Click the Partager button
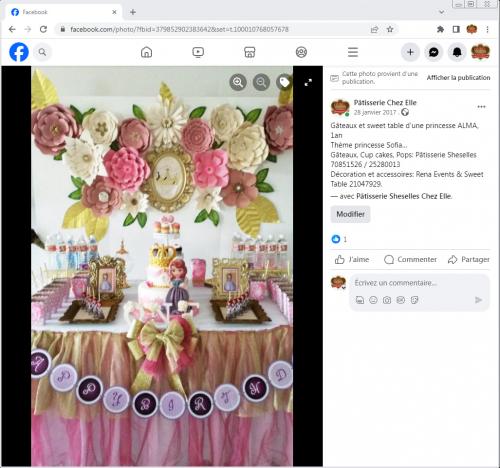500x468 pixels. point(469,259)
